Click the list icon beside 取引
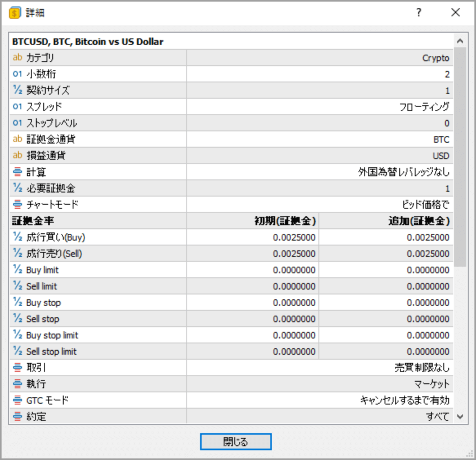 click(17, 367)
